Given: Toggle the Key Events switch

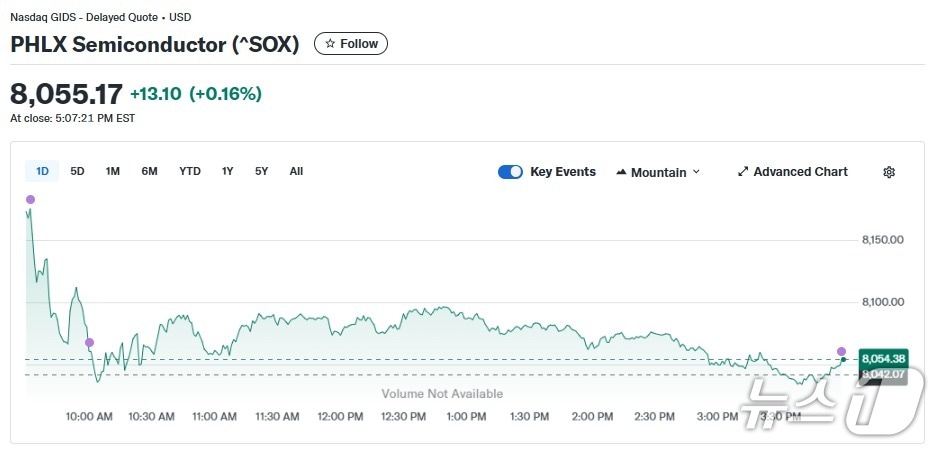Looking at the screenshot, I should [510, 172].
